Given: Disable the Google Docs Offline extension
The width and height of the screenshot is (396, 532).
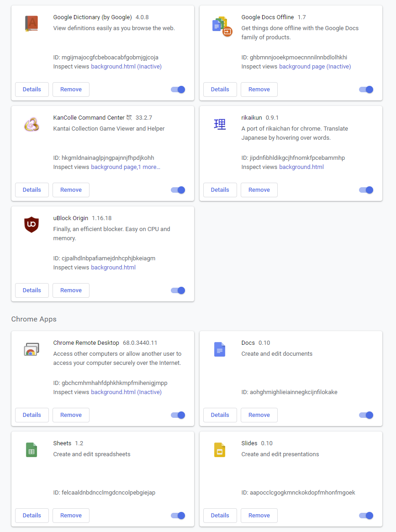Looking at the screenshot, I should 365,90.
